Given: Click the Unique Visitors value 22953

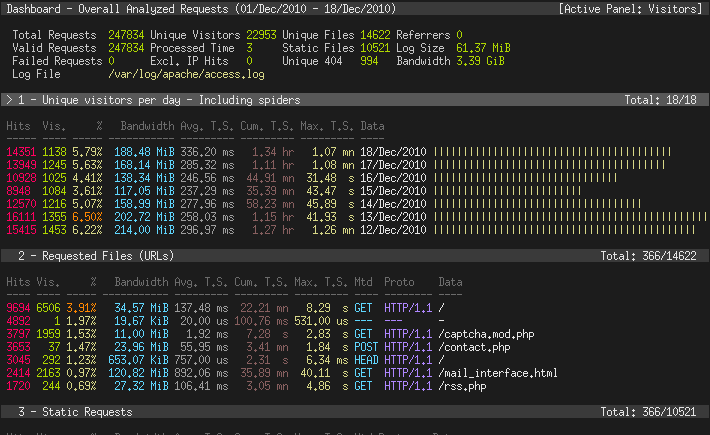Looking at the screenshot, I should 261,35.
